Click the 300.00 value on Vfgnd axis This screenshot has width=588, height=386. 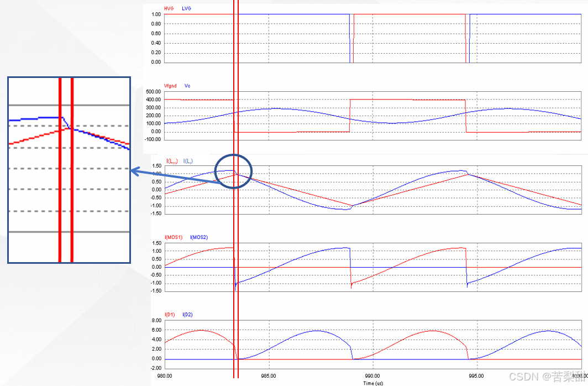click(154, 108)
